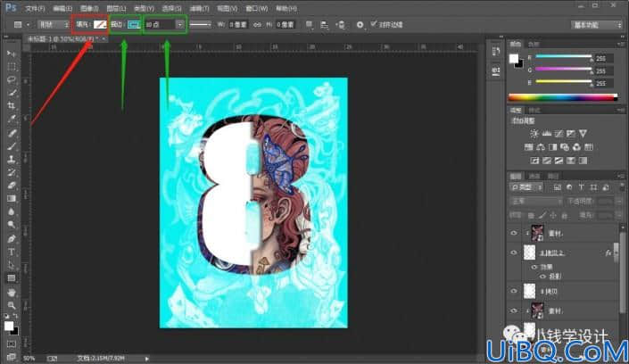This screenshot has height=364, width=629.
Task: Open path operations dropdown
Action: click(x=310, y=25)
